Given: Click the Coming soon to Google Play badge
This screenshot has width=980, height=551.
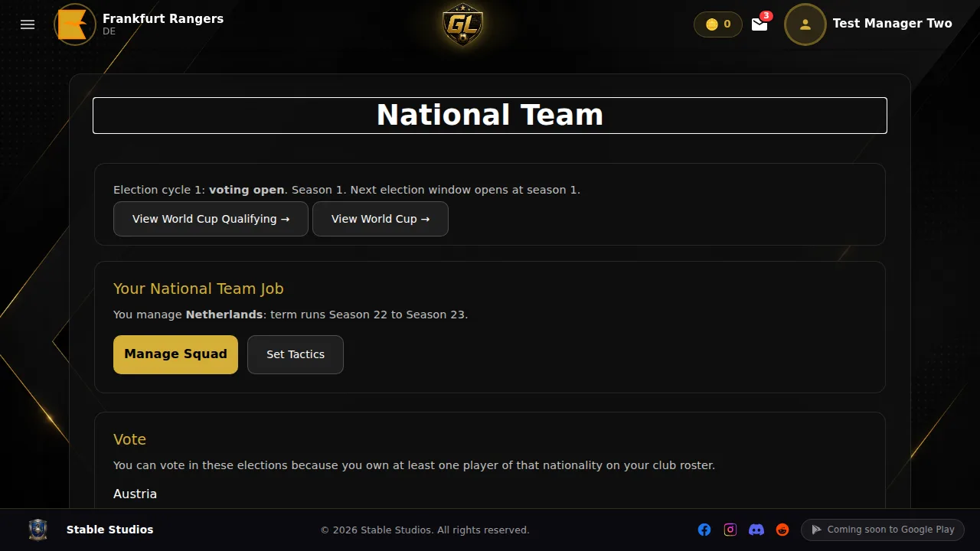Looking at the screenshot, I should (x=883, y=530).
